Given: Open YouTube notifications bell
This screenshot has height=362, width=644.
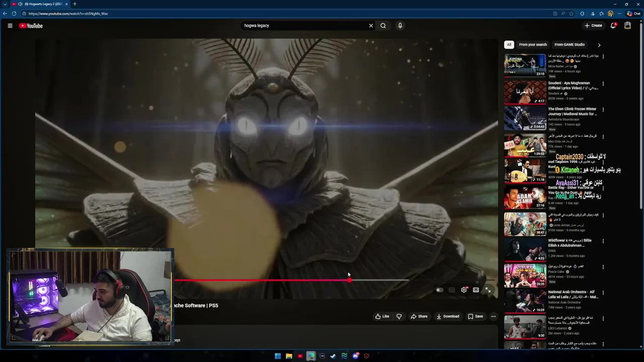Looking at the screenshot, I should coord(613,26).
